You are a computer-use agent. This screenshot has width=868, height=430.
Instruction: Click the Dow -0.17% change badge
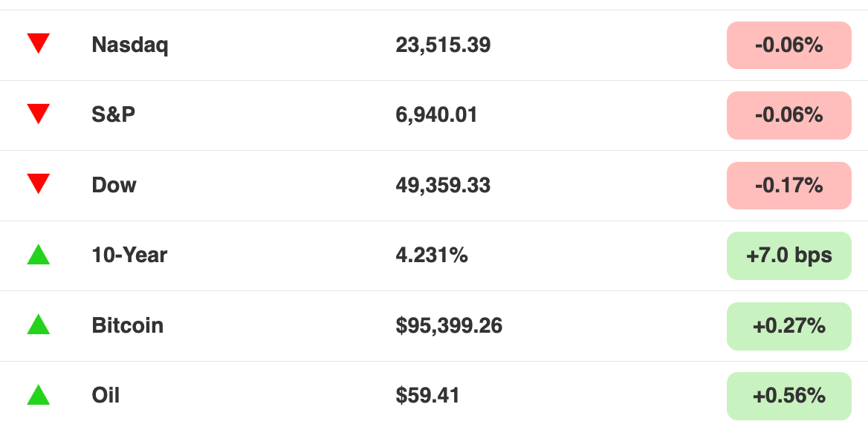(788, 186)
